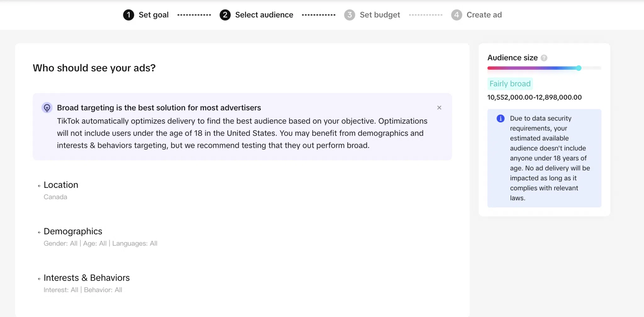Go to the Set goal step label

tap(153, 15)
